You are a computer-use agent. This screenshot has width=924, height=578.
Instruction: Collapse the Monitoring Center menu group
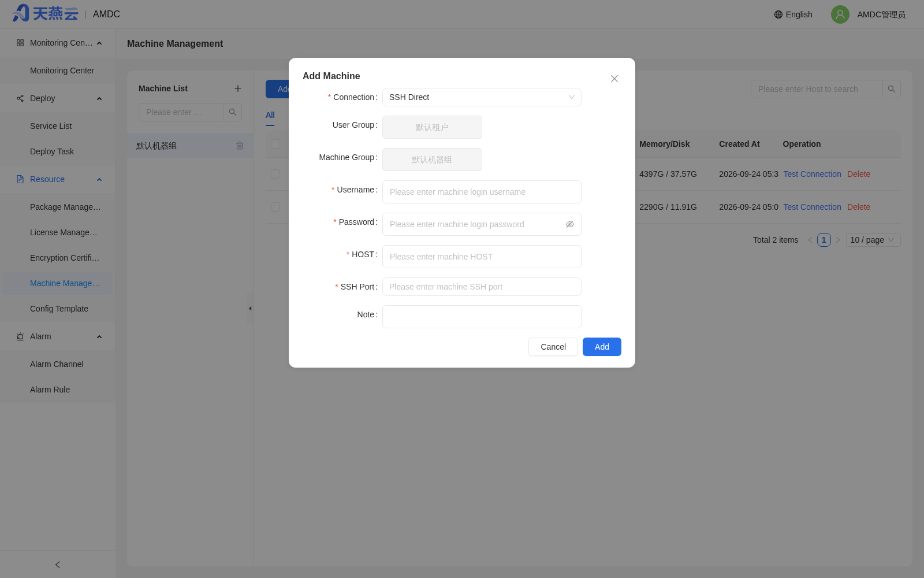coord(58,43)
